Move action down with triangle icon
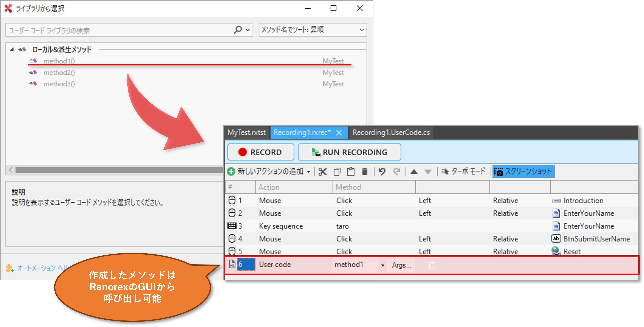The image size is (644, 327). [x=428, y=172]
